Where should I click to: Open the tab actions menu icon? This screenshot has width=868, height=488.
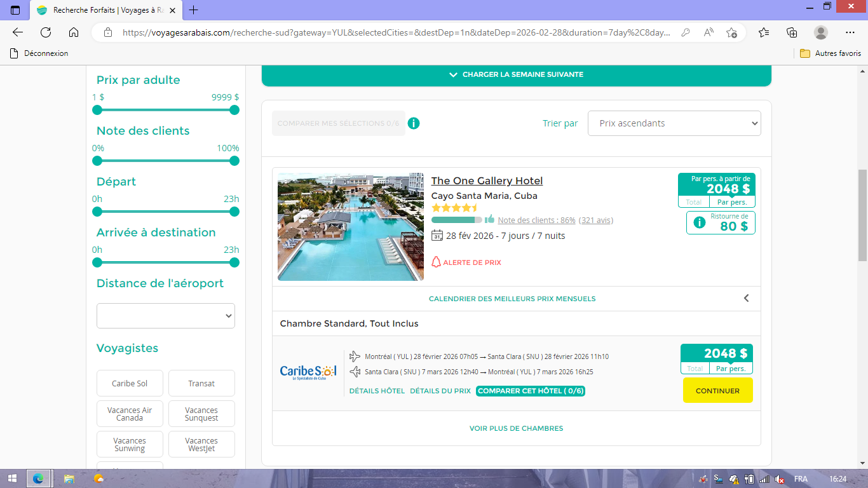tap(15, 10)
